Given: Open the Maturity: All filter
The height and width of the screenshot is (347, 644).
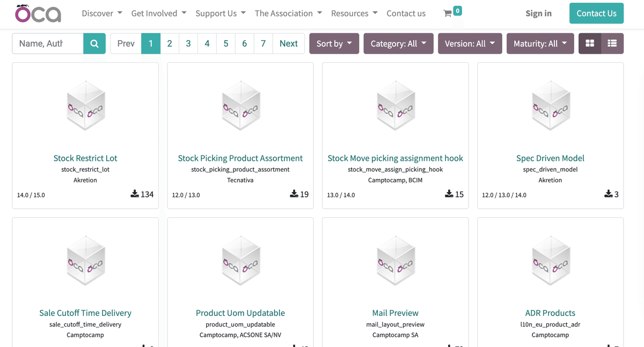Looking at the screenshot, I should coord(540,43).
